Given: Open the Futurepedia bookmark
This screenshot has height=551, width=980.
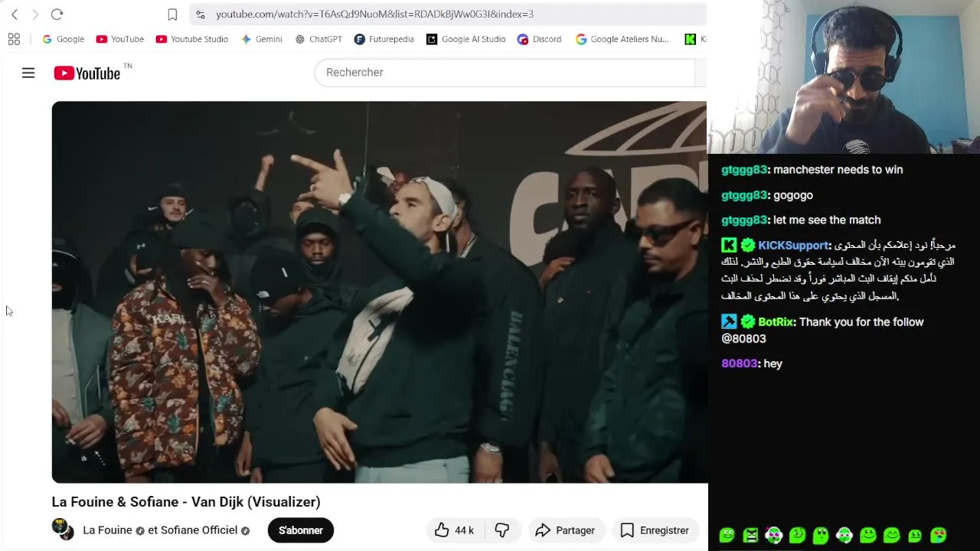Looking at the screenshot, I should coord(384,39).
